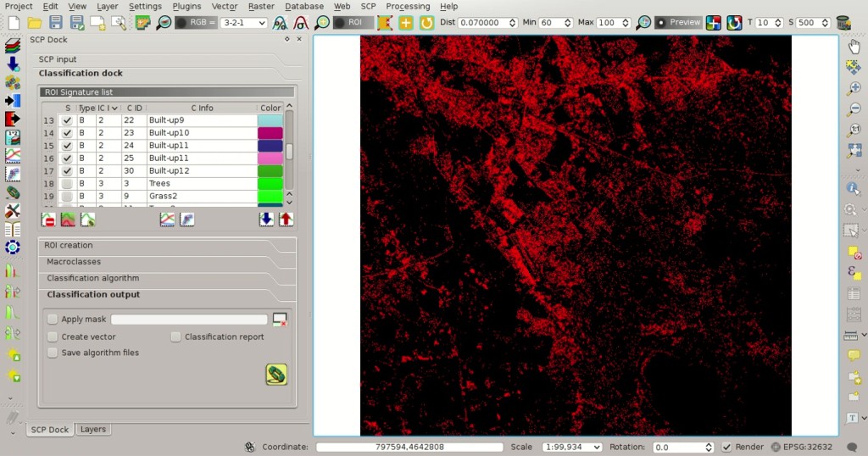Viewport: 868px width, 456px height.
Task: Switch to the Layers tab
Action: [93, 430]
